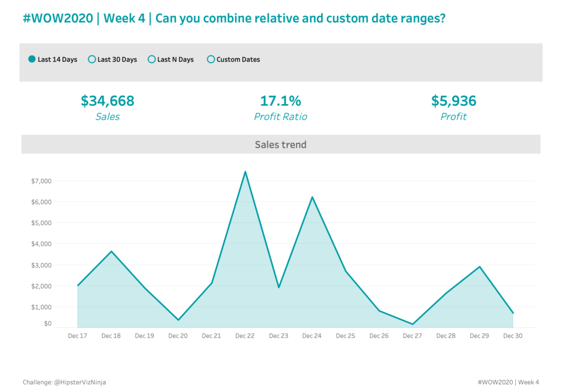The width and height of the screenshot is (562, 392).
Task: Click the Challenge: @HipsterVizNinja footer text
Action: (64, 382)
